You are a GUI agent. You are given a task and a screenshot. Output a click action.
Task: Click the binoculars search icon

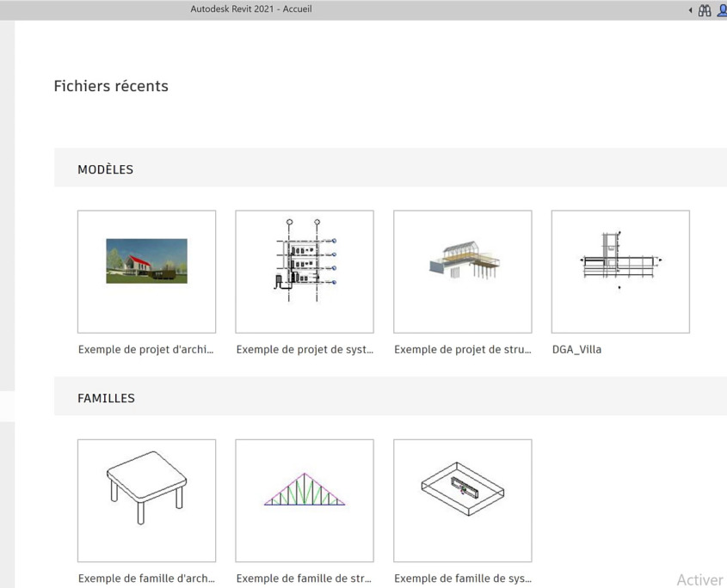pyautogui.click(x=705, y=10)
